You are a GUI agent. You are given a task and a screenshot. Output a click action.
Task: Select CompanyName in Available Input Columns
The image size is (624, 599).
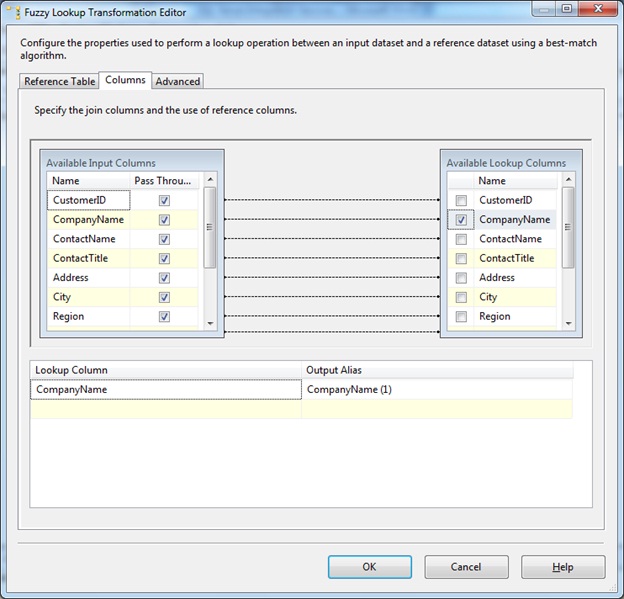coord(88,220)
